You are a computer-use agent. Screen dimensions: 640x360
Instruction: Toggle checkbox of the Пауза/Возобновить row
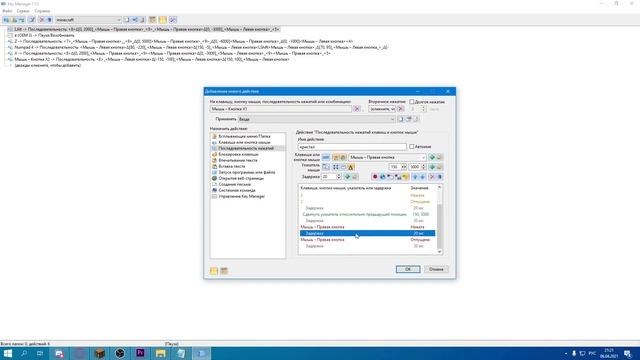click(x=10, y=36)
